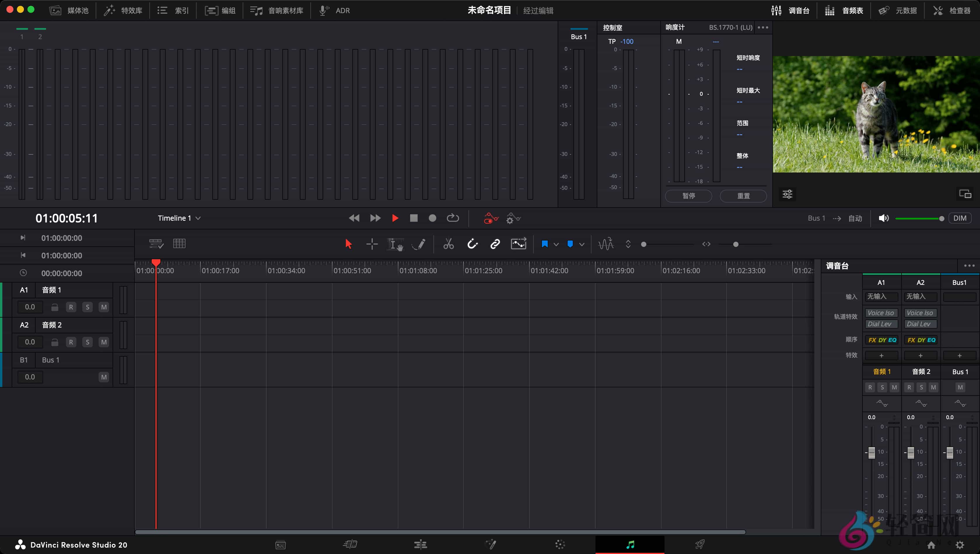Click the record transport button
The height and width of the screenshot is (554, 980).
click(432, 218)
